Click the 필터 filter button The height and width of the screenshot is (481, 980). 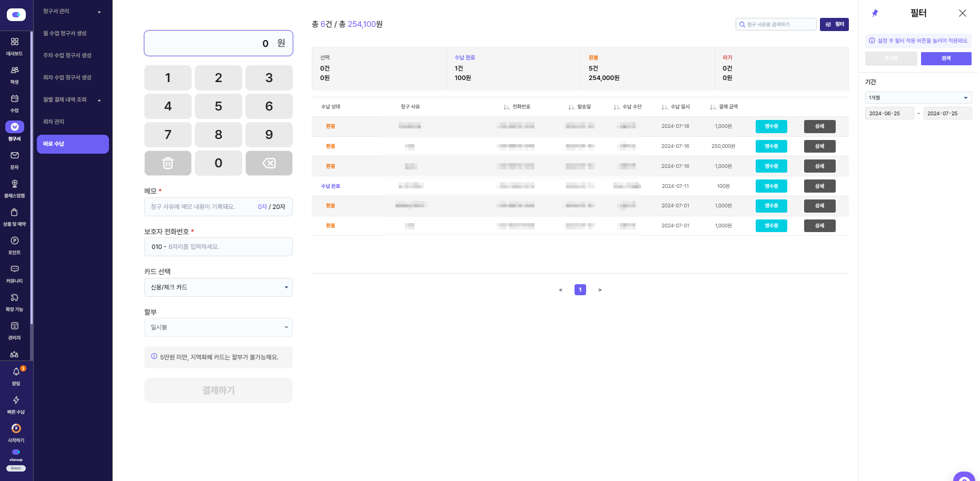pyautogui.click(x=834, y=24)
